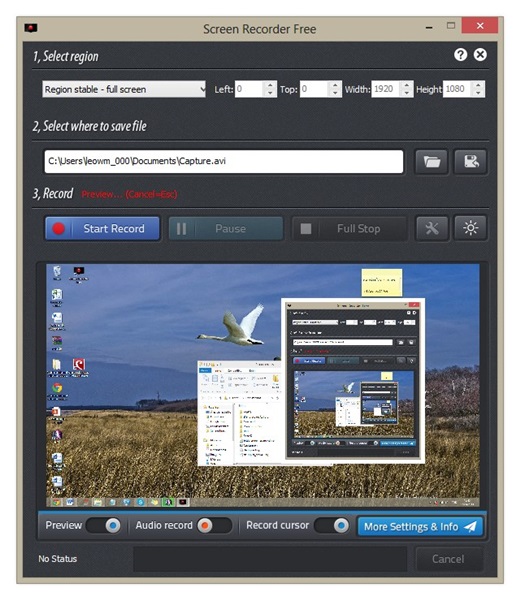Toggle the Record cursor switch
This screenshot has width=520, height=600.
pos(332,525)
